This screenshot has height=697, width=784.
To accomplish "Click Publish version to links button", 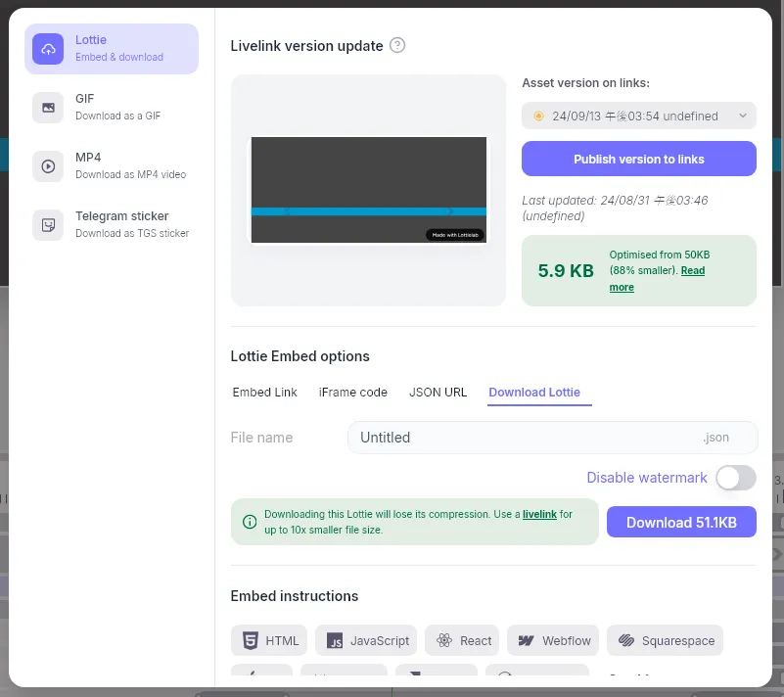I will coord(638,159).
